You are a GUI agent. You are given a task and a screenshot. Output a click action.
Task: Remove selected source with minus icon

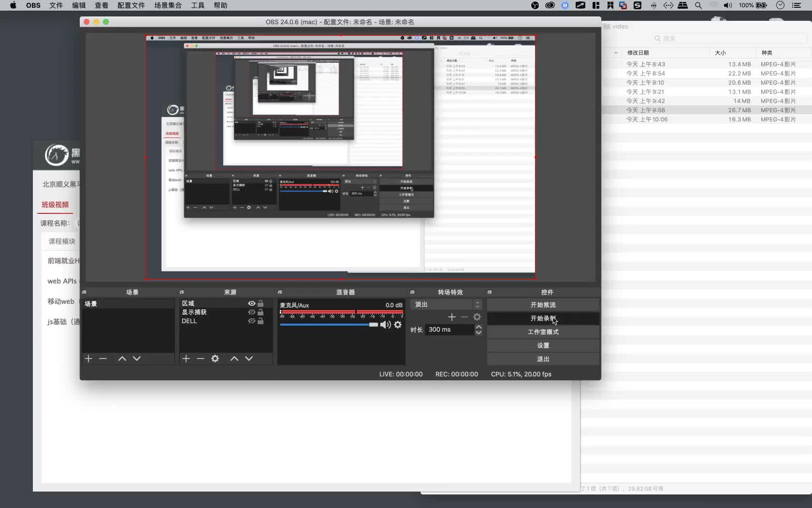[x=201, y=359]
